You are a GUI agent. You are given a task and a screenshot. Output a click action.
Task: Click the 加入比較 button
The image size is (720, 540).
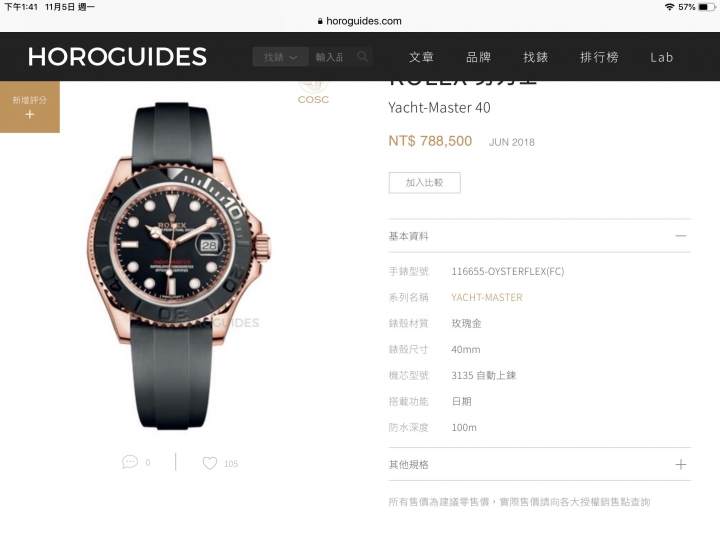[425, 183]
